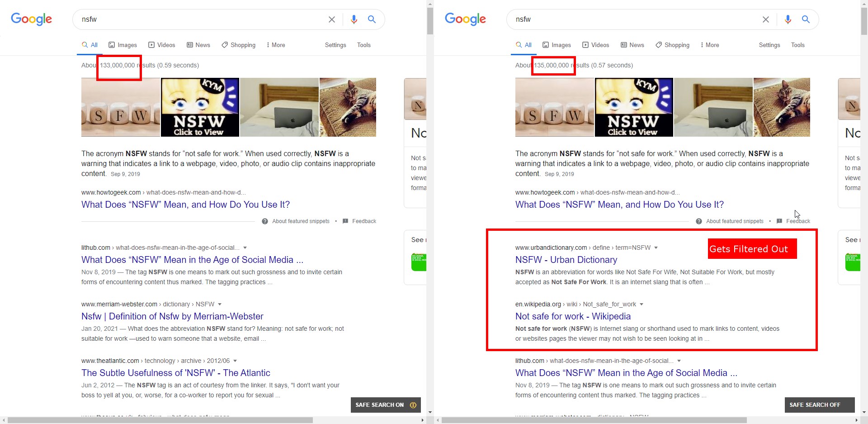Click the Safe Search On info icon
The width and height of the screenshot is (868, 424).
pyautogui.click(x=413, y=405)
